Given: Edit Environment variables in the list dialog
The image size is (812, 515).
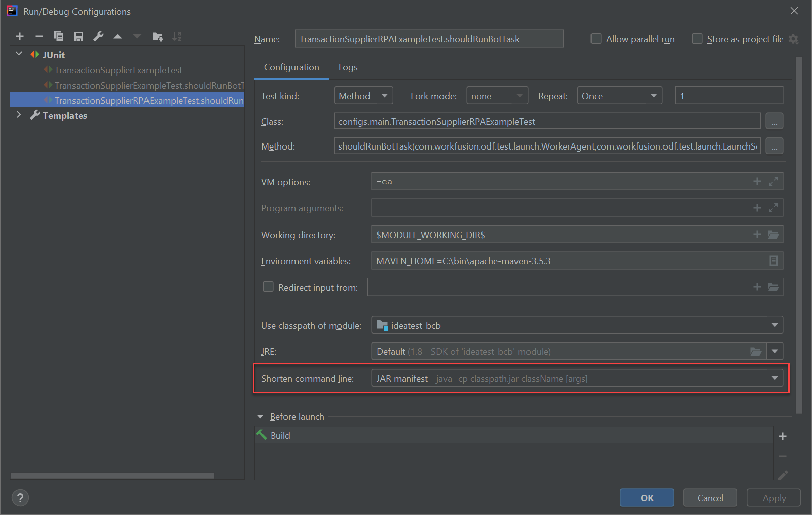Looking at the screenshot, I should click(x=774, y=261).
